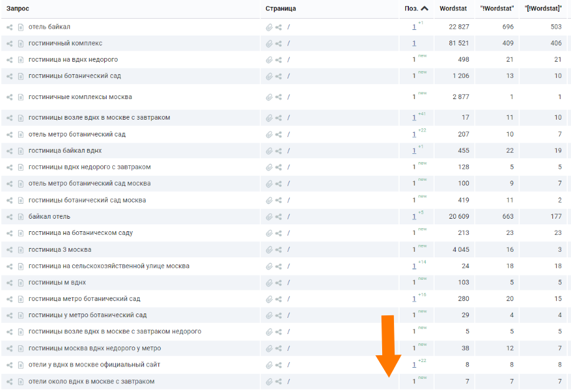The image size is (571, 392).
Task: Sort by the "!Wordstat" column header
Action: click(x=497, y=8)
